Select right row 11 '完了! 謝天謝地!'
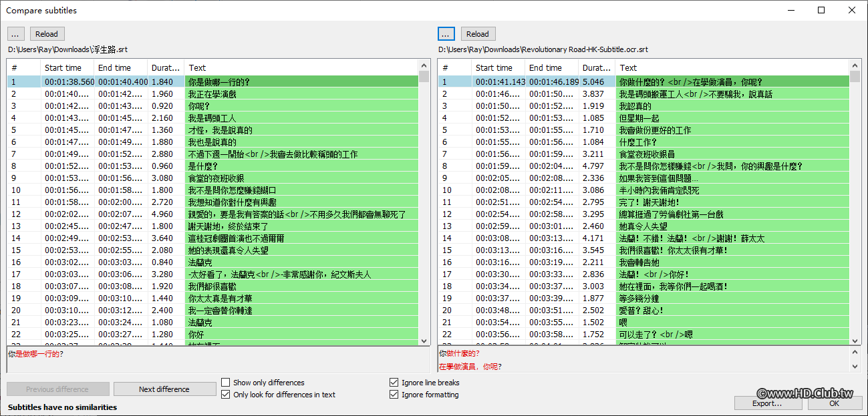Viewport: 868px width, 416px height. [643, 202]
